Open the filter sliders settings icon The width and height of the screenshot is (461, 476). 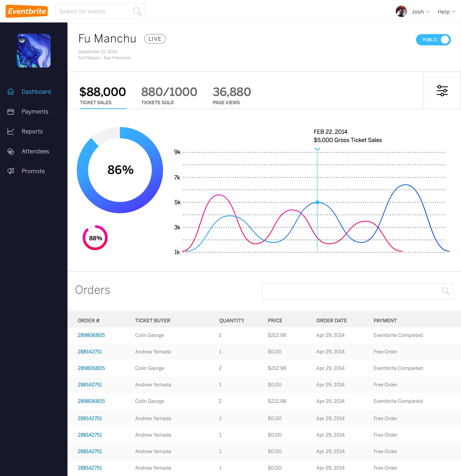[x=442, y=91]
